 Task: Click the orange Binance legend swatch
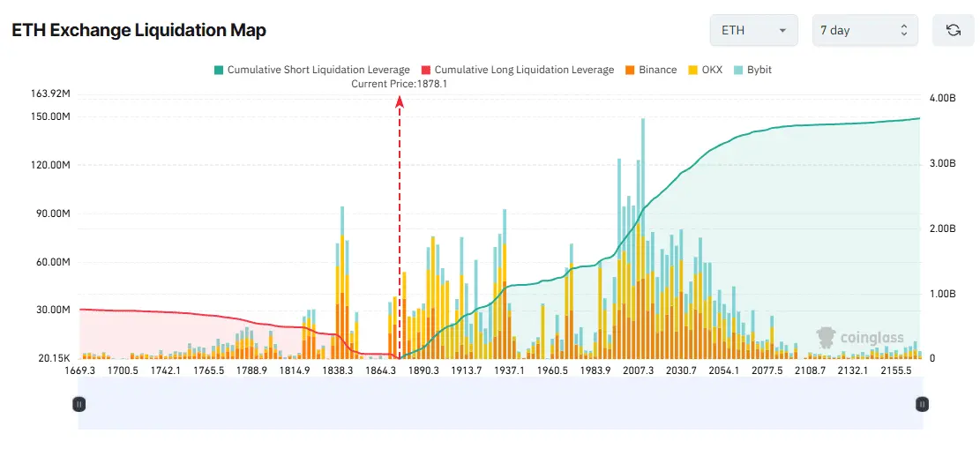pyautogui.click(x=631, y=70)
